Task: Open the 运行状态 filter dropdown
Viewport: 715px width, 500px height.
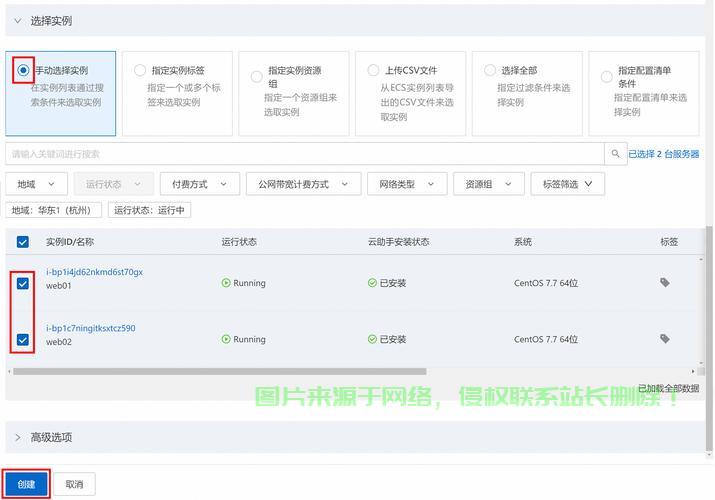Action: 114,184
